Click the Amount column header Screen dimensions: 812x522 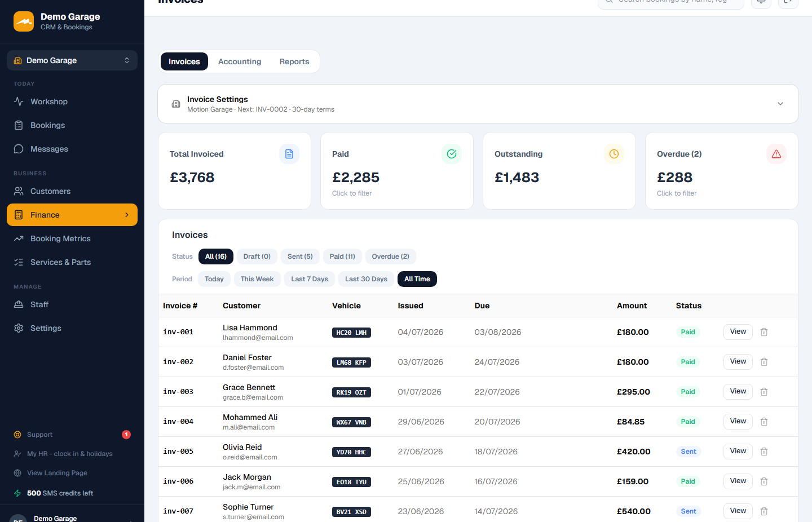632,306
